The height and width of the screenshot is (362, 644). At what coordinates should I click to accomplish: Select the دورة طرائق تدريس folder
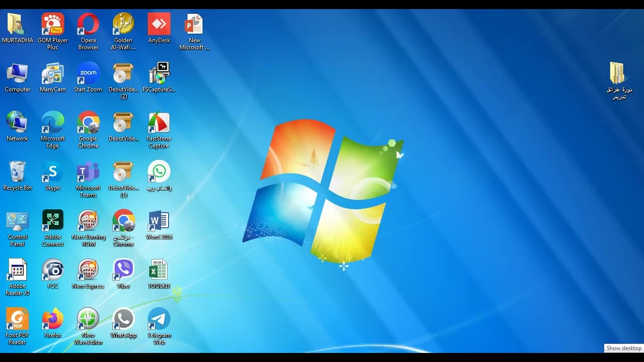tap(619, 73)
